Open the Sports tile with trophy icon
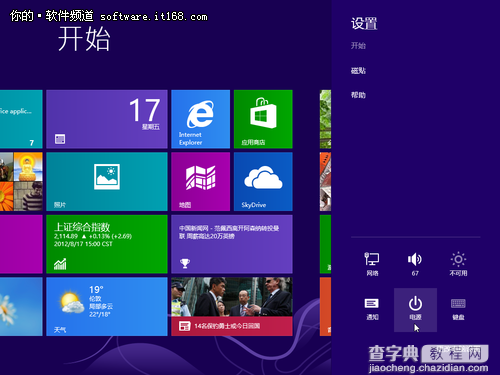This screenshot has width=500, height=375. [x=232, y=244]
